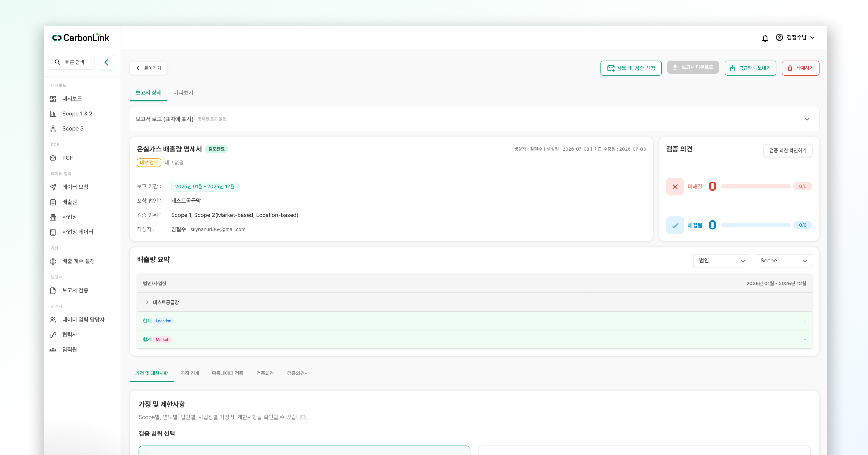
Task: Click the 협력사 link icon
Action: (x=53, y=335)
